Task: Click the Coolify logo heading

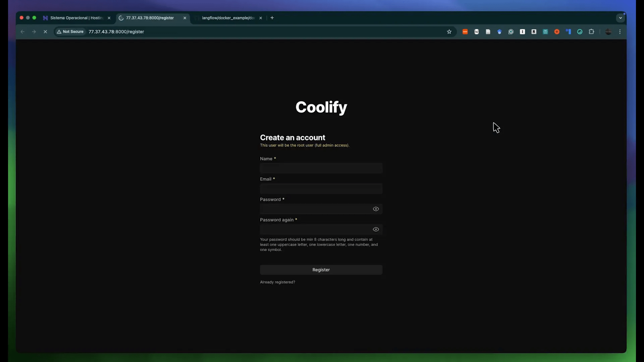Action: point(321,107)
